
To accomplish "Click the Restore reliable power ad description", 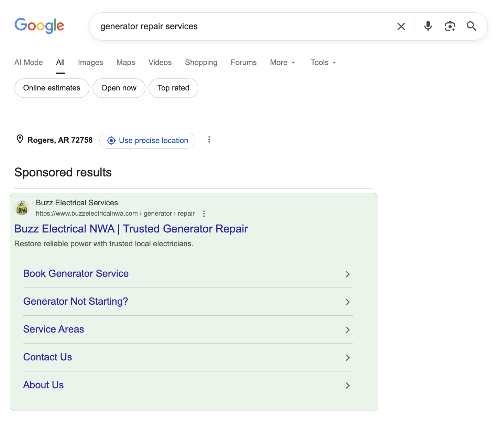I will click(104, 244).
